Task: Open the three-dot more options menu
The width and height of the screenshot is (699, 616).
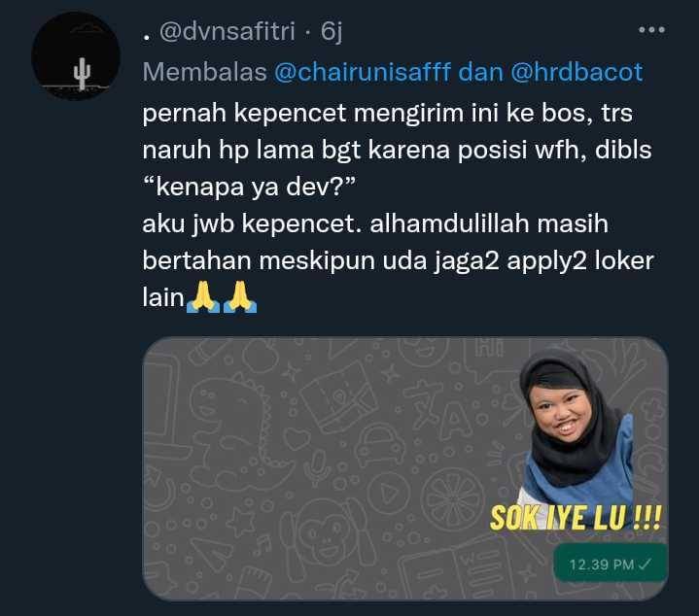Action: coord(651,30)
